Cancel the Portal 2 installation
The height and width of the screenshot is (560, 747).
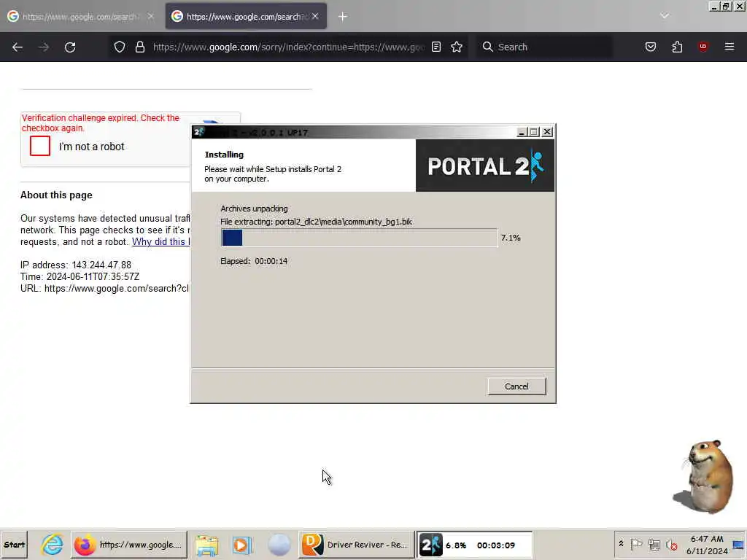pyautogui.click(x=517, y=386)
